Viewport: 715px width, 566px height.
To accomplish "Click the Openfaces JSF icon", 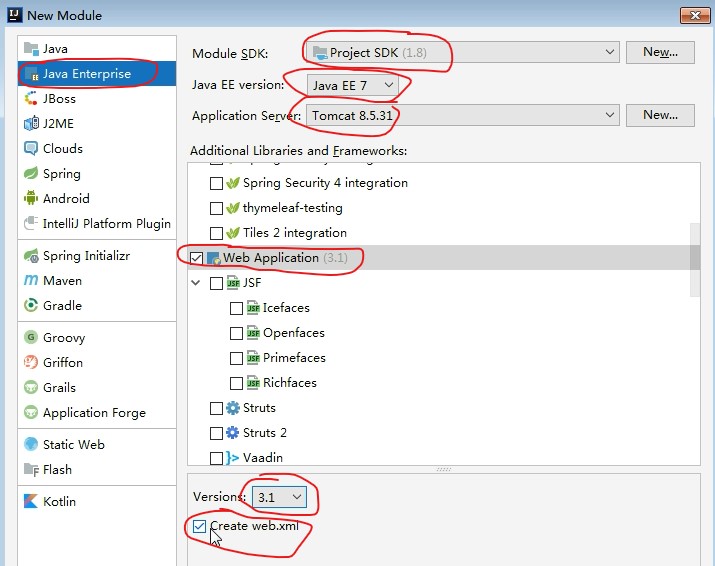I will pos(253,333).
